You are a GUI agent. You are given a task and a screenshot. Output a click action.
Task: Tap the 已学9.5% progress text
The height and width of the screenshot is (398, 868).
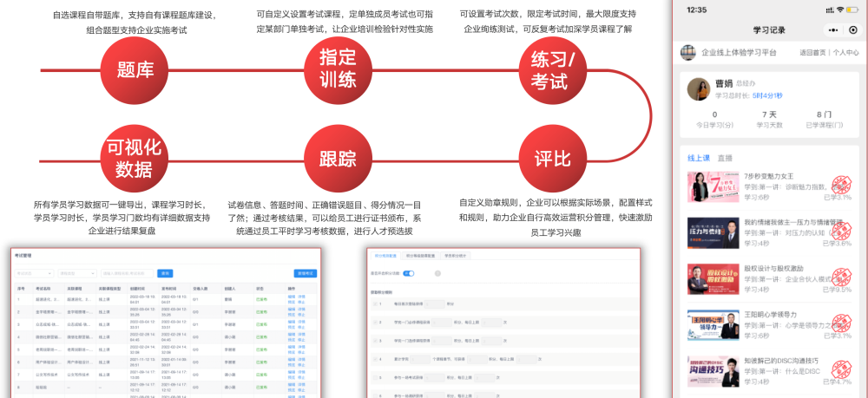(837, 289)
